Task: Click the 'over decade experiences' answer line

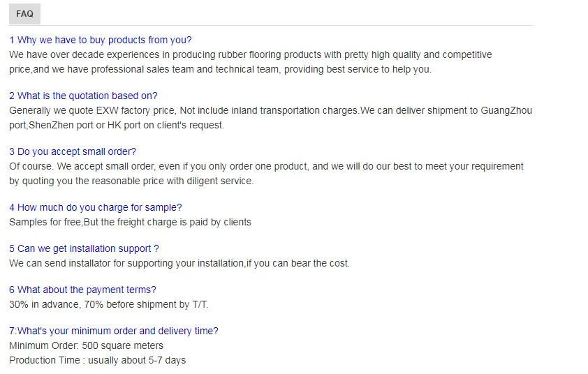Action: tap(250, 54)
